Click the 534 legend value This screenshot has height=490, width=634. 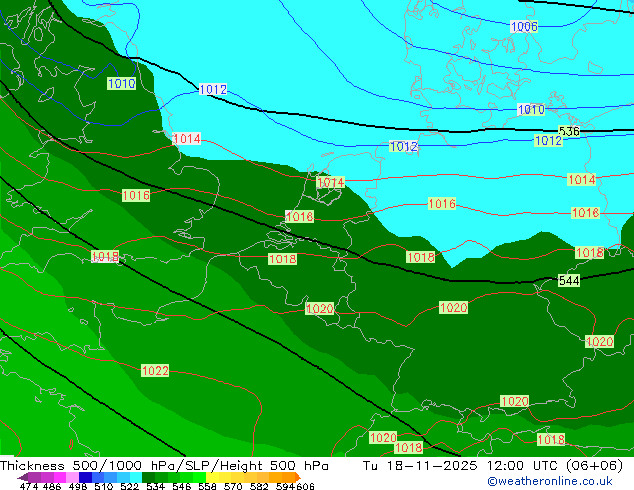(x=155, y=486)
